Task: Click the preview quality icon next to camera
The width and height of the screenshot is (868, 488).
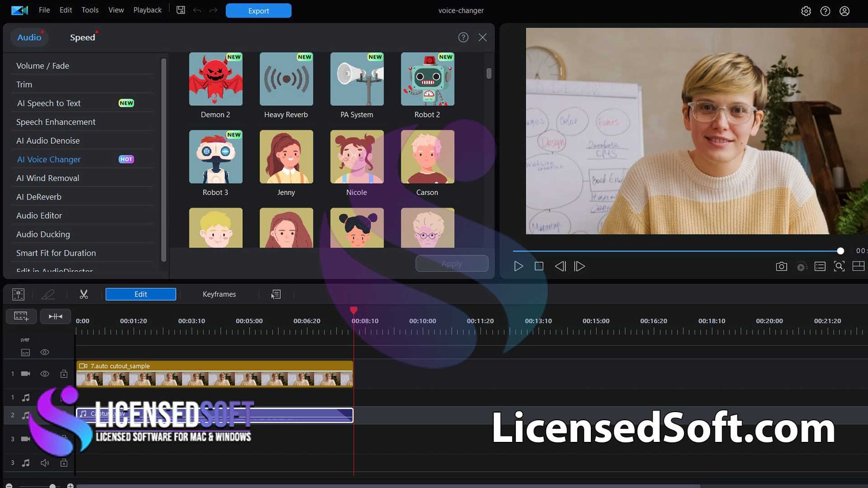Action: pos(801,266)
